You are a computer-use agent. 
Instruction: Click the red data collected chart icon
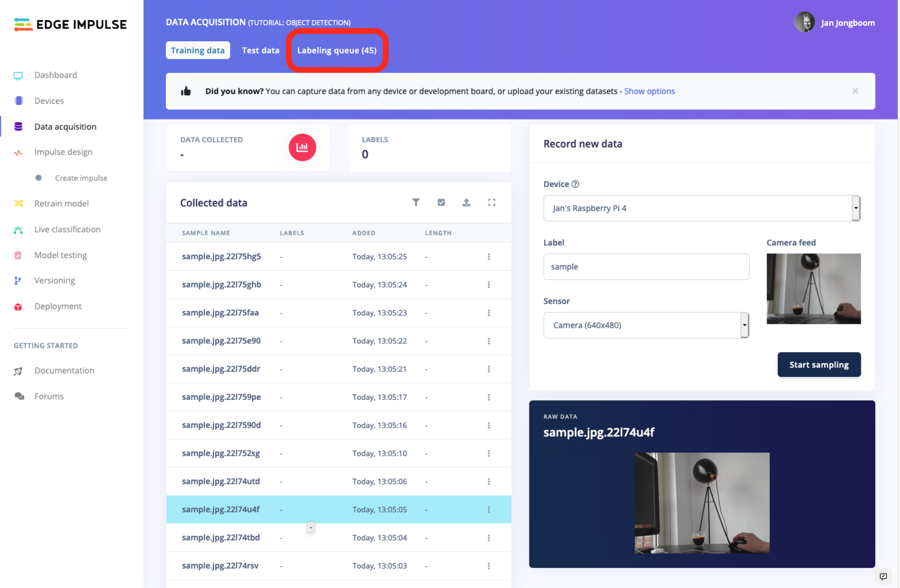coord(302,148)
